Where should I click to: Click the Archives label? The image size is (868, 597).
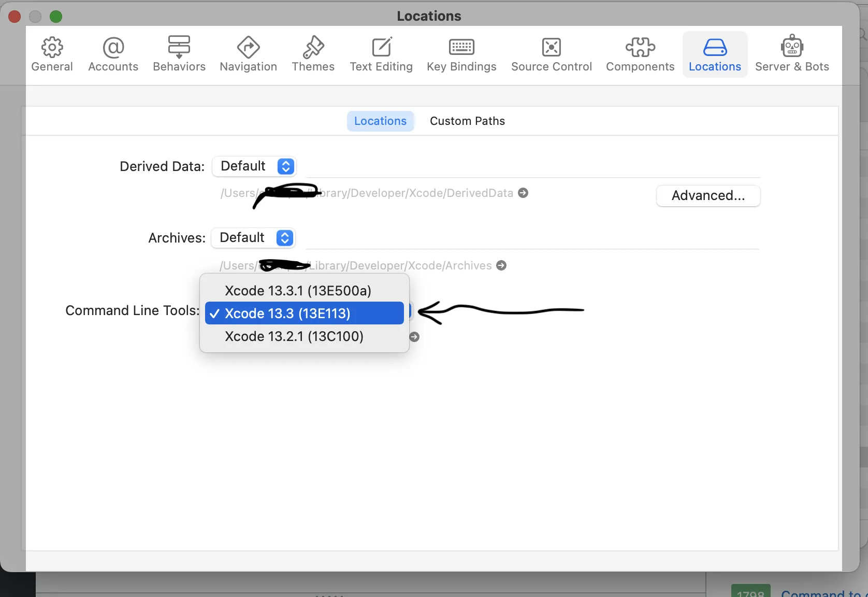(x=177, y=238)
